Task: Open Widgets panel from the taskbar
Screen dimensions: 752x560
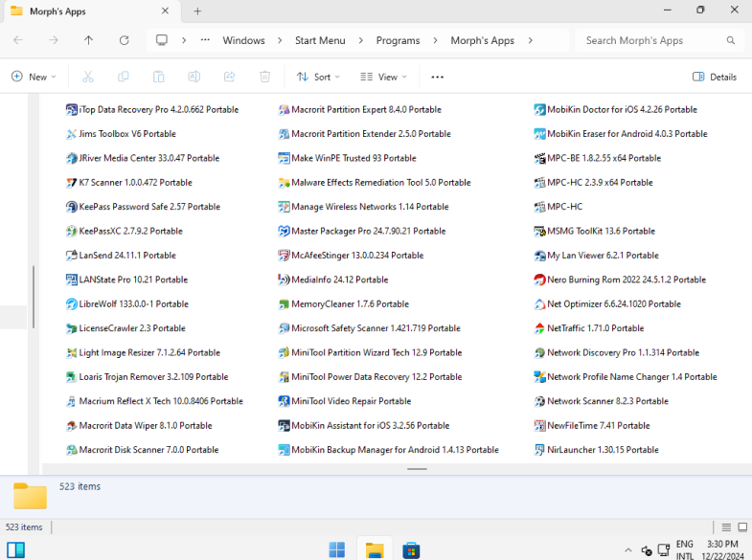Action: click(15, 549)
